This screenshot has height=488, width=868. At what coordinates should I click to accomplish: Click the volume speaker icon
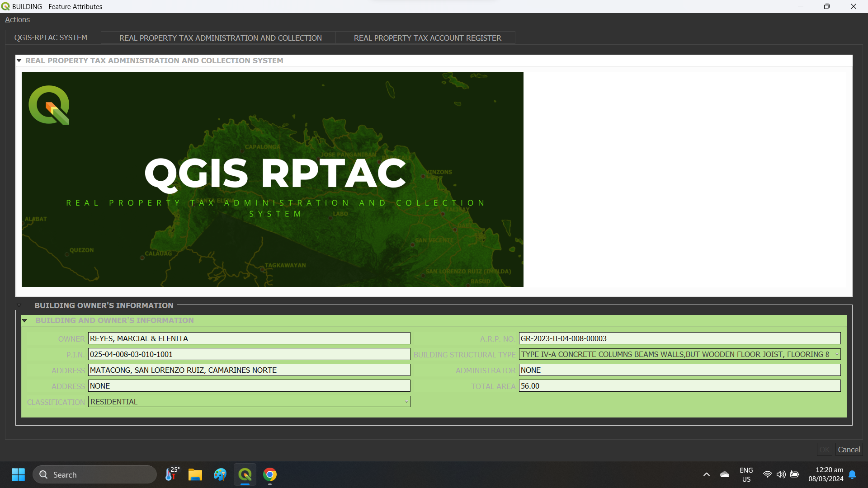click(x=782, y=474)
